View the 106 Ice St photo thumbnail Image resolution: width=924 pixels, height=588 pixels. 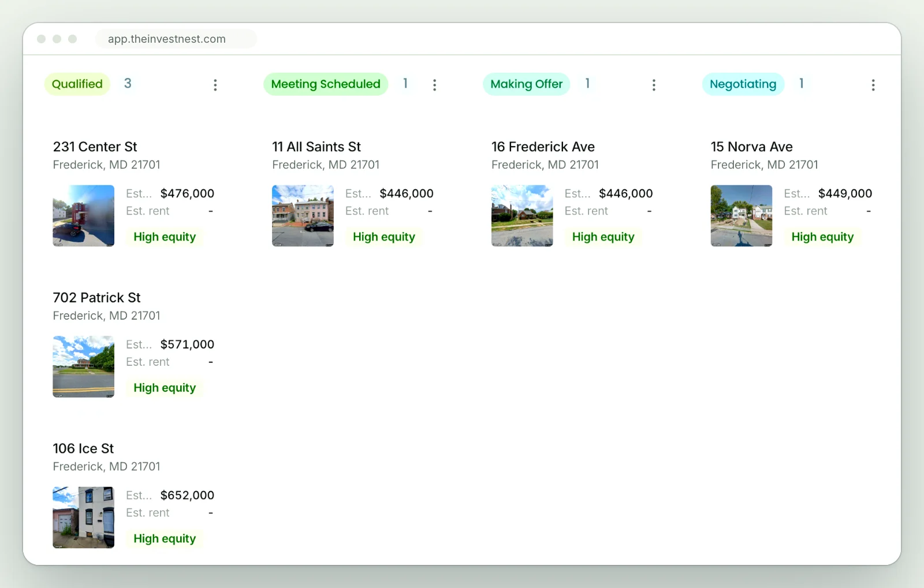(84, 518)
